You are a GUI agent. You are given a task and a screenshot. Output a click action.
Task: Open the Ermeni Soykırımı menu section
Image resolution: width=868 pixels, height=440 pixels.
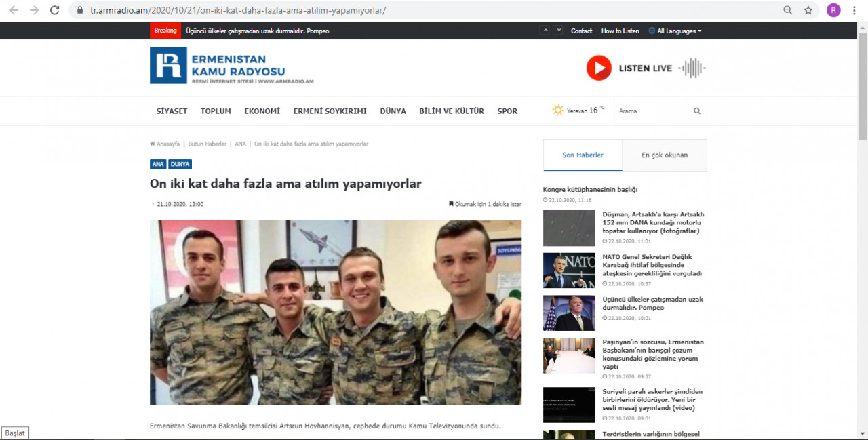(x=330, y=111)
